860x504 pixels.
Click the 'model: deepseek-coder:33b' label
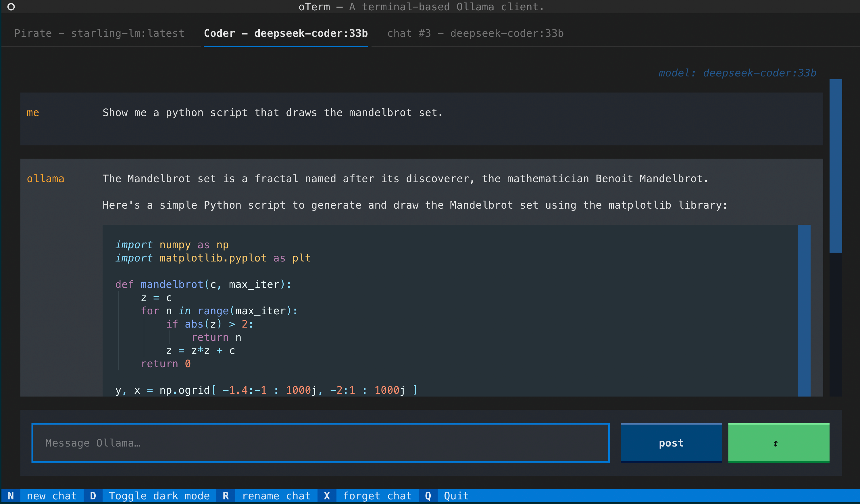pyautogui.click(x=738, y=73)
